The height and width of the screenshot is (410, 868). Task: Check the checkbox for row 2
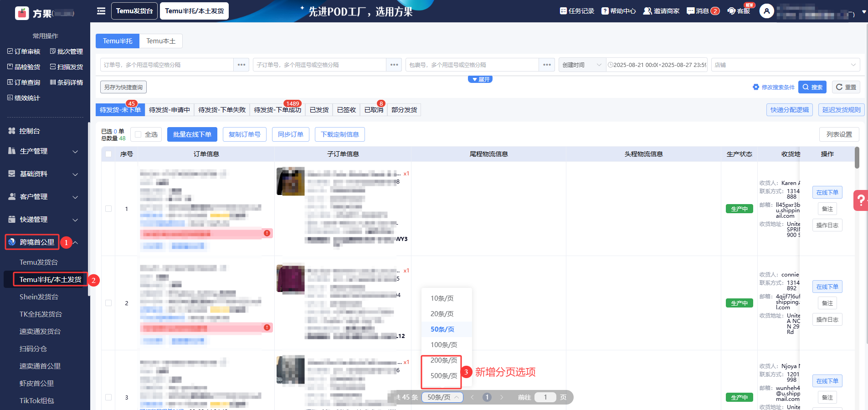point(108,303)
